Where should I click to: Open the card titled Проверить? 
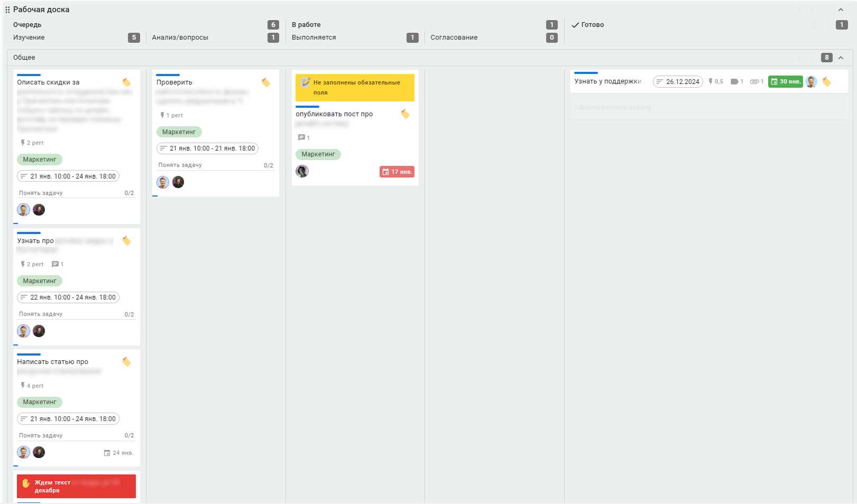point(174,82)
